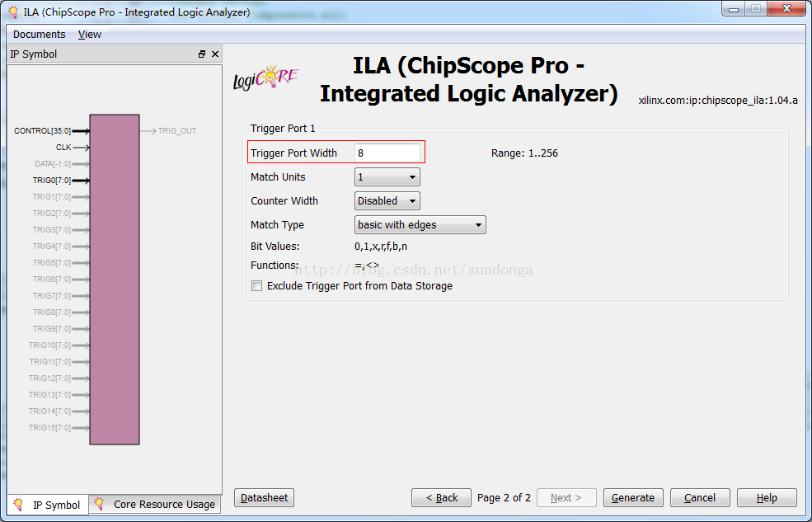The image size is (812, 522).
Task: Close the ILA window
Action: [x=787, y=9]
